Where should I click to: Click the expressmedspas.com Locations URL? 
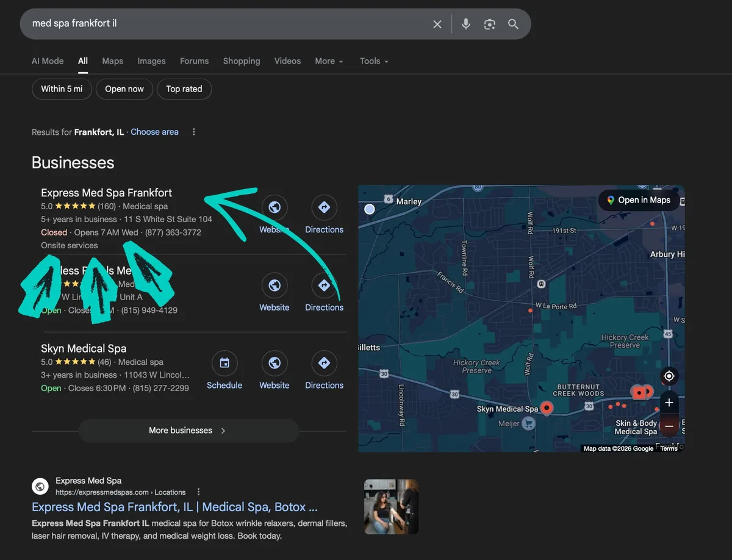click(x=121, y=492)
